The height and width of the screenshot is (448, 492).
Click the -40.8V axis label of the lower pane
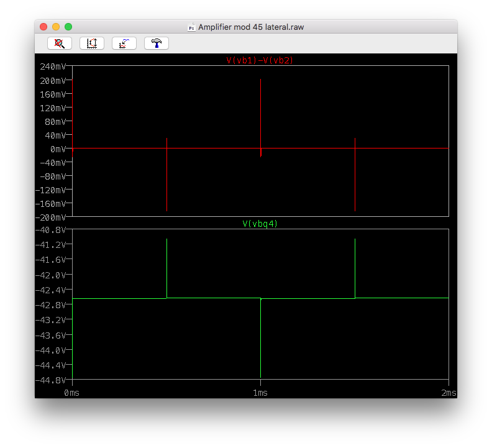50,230
